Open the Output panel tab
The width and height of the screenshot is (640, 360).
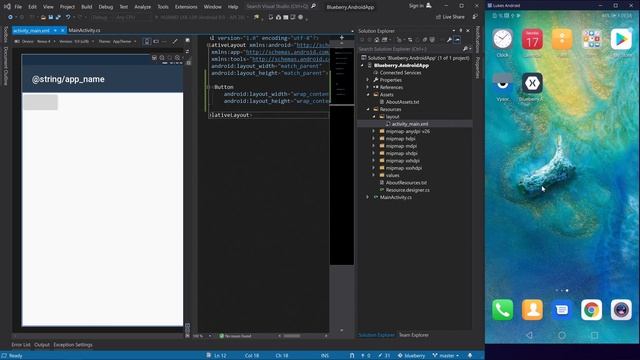[x=42, y=345]
